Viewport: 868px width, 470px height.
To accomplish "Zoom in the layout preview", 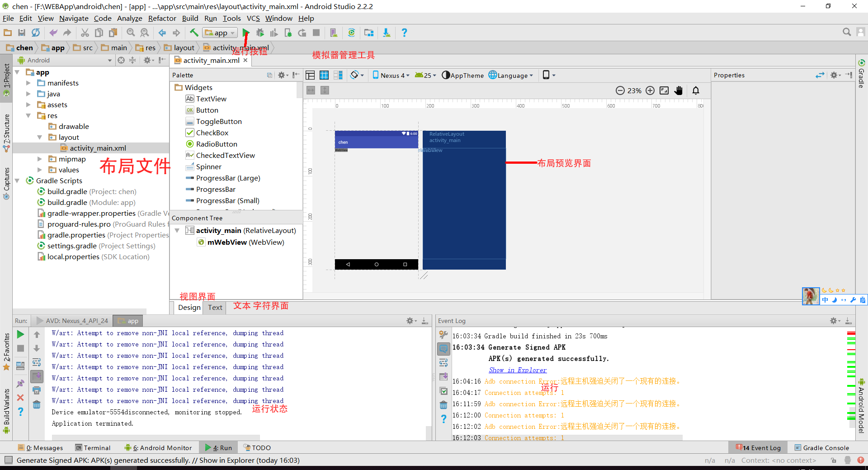I will click(650, 90).
